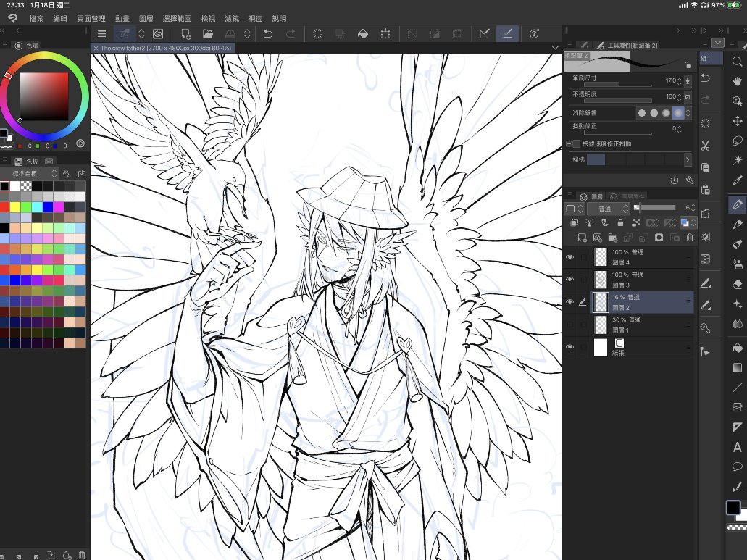Select the Hand move tool
This screenshot has height=560, width=747.
point(737,81)
